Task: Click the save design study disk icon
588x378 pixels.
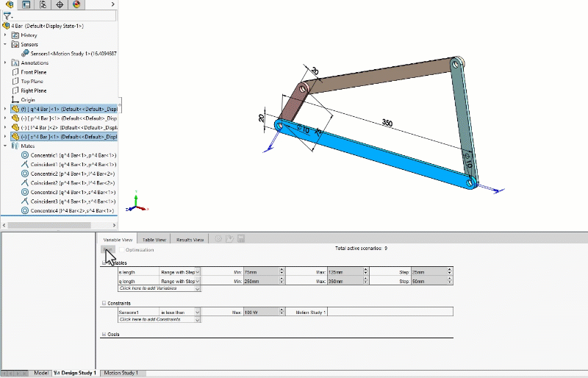Action: [x=240, y=239]
